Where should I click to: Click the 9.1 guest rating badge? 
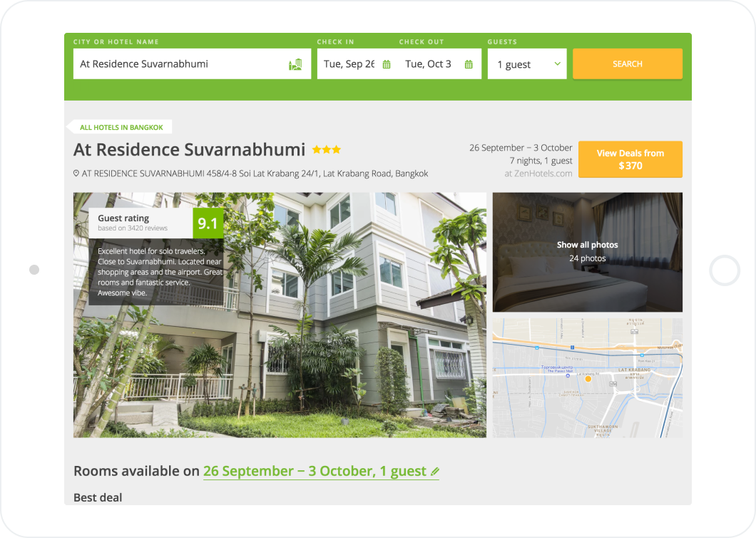click(x=208, y=223)
